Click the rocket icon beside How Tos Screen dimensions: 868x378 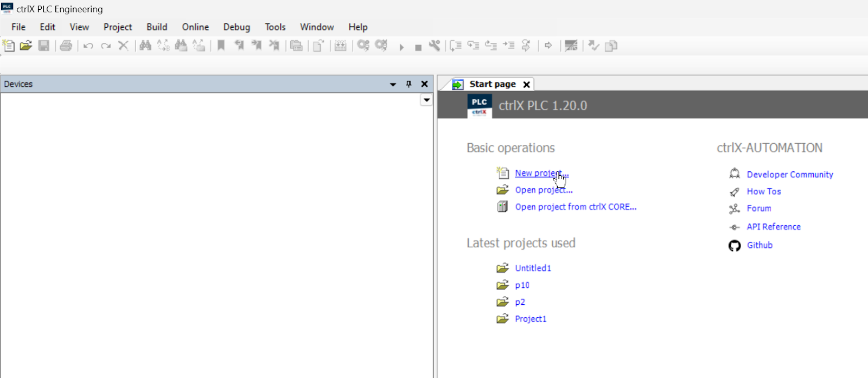click(x=735, y=192)
